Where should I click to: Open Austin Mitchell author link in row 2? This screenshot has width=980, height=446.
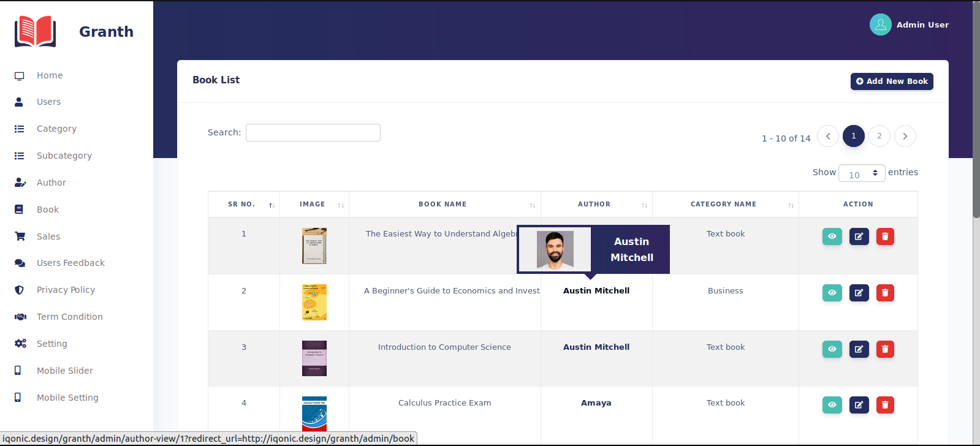pos(596,291)
